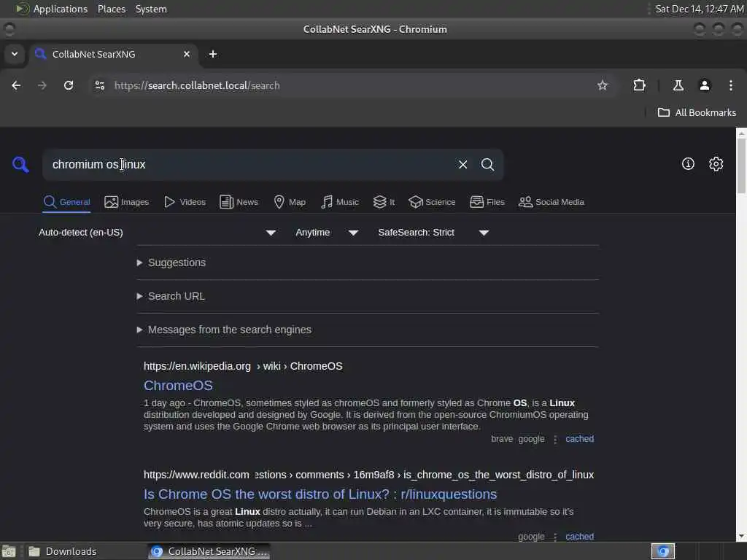Screen dimensions: 747x560
Task: Open the Auto-detect (en-US) language dropdown
Action: click(158, 233)
